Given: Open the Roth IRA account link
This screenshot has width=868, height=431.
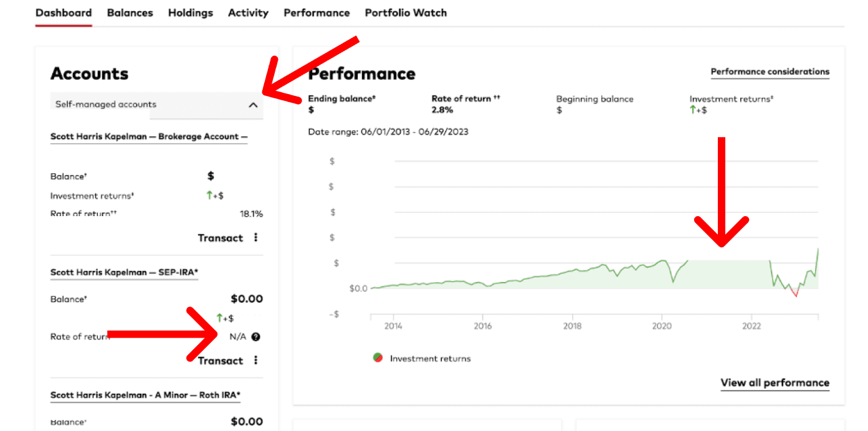Looking at the screenshot, I should (x=145, y=395).
